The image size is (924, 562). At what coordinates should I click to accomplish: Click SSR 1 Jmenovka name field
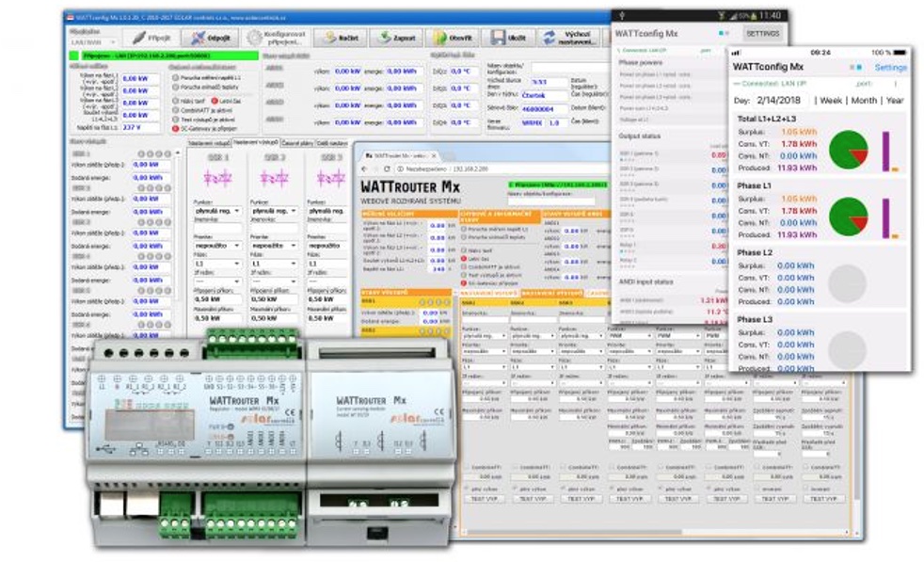pyautogui.click(x=216, y=228)
